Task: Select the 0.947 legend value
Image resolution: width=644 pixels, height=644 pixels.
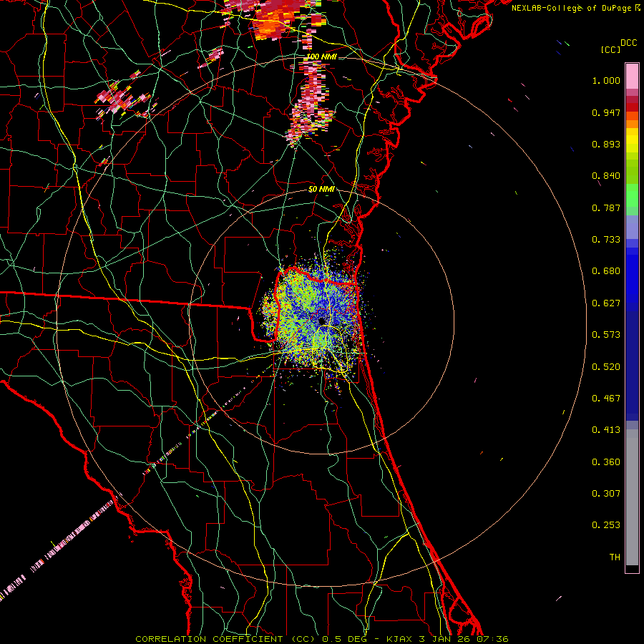Action: pyautogui.click(x=606, y=112)
